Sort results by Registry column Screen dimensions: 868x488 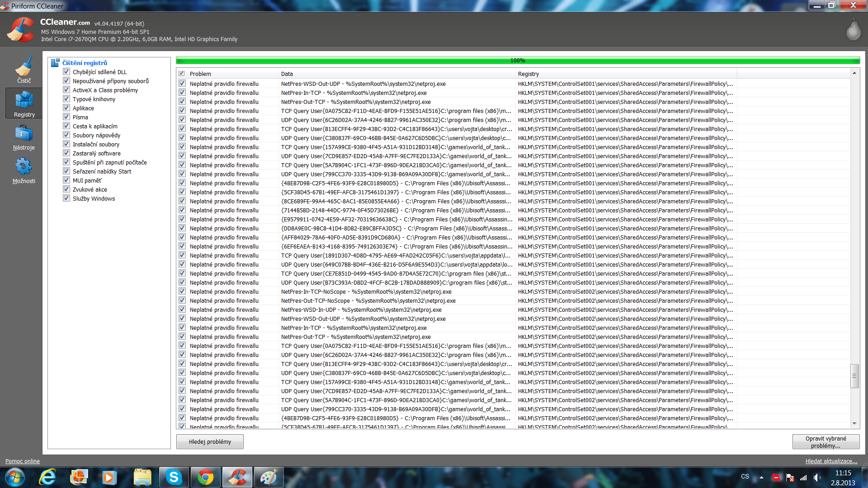click(626, 74)
